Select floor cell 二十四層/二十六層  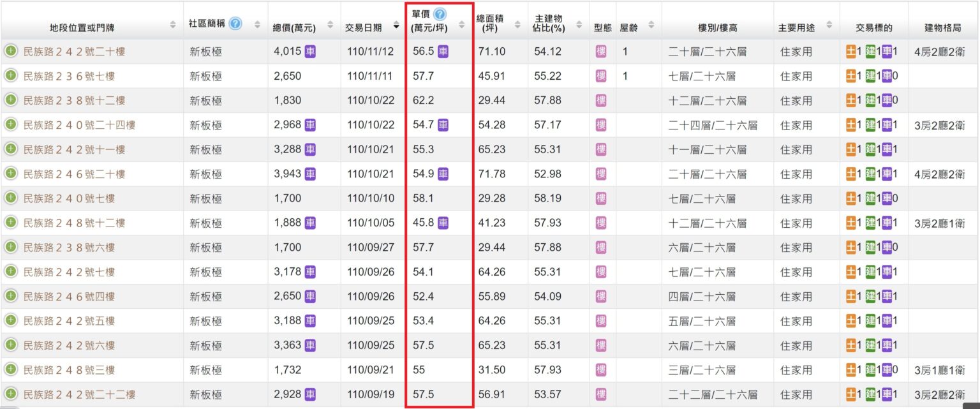pos(713,125)
